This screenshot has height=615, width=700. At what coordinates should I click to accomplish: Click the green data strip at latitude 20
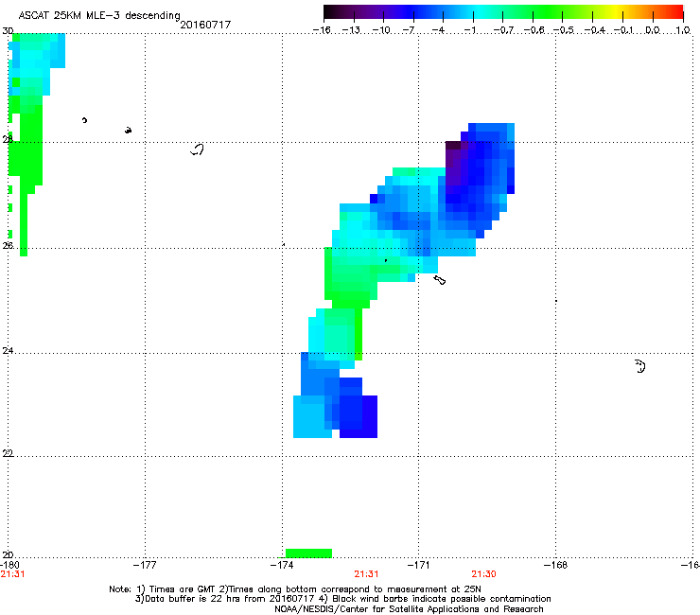coord(308,553)
